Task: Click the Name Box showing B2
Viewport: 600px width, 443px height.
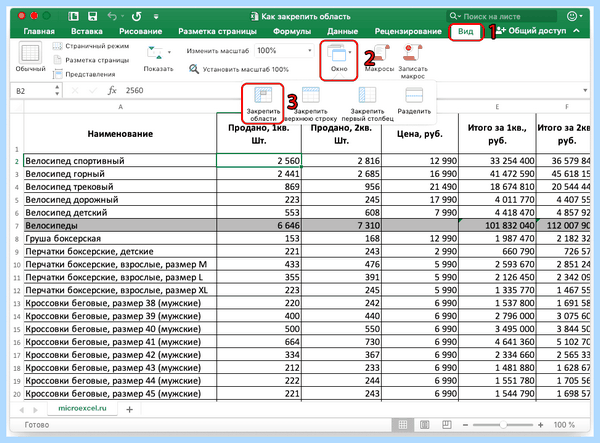Action: (x=32, y=91)
